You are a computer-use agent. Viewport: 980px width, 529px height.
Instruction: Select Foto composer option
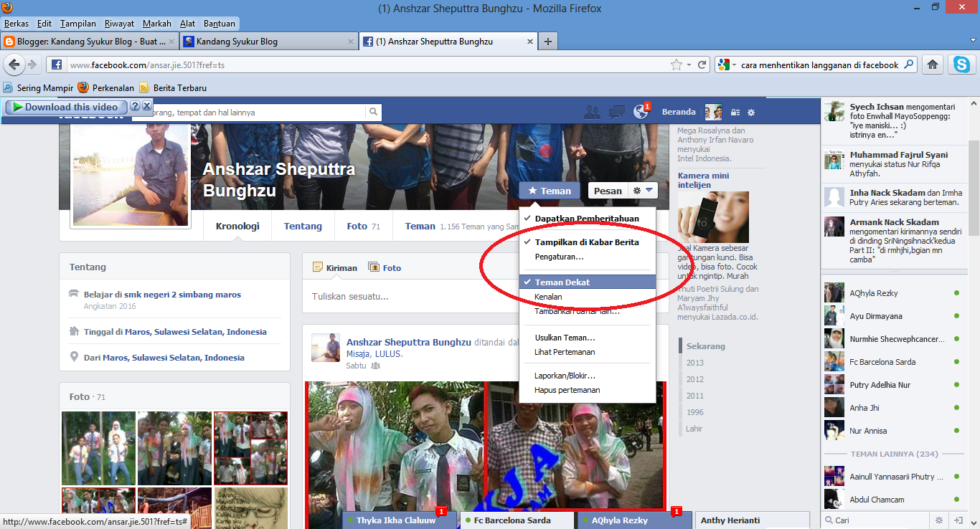pyautogui.click(x=385, y=267)
